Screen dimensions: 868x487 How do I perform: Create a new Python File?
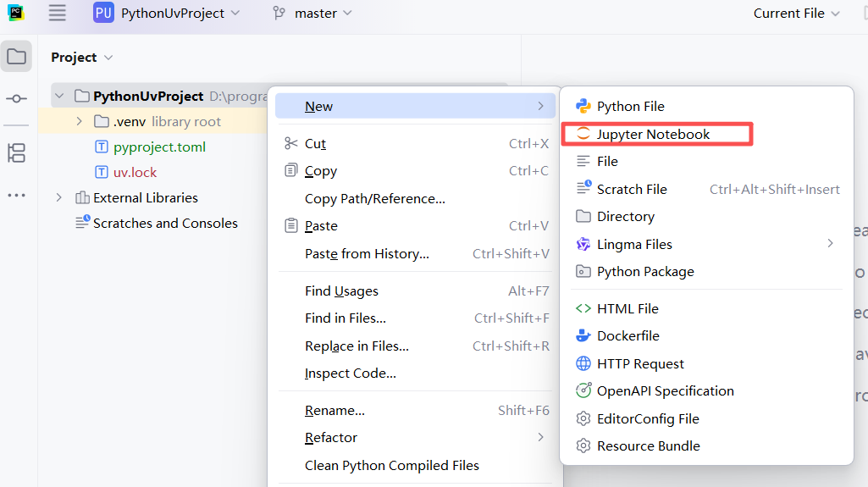(x=706, y=106)
